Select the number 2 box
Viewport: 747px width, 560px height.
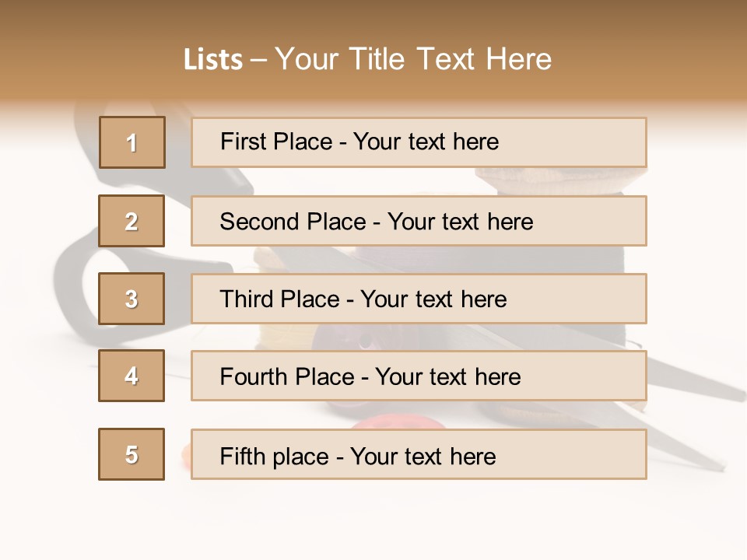[132, 221]
